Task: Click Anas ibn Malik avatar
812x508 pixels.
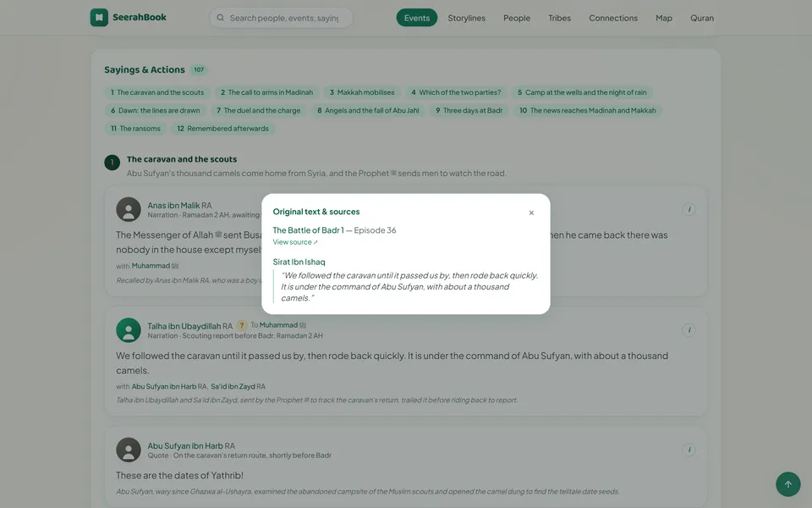Action: click(129, 209)
